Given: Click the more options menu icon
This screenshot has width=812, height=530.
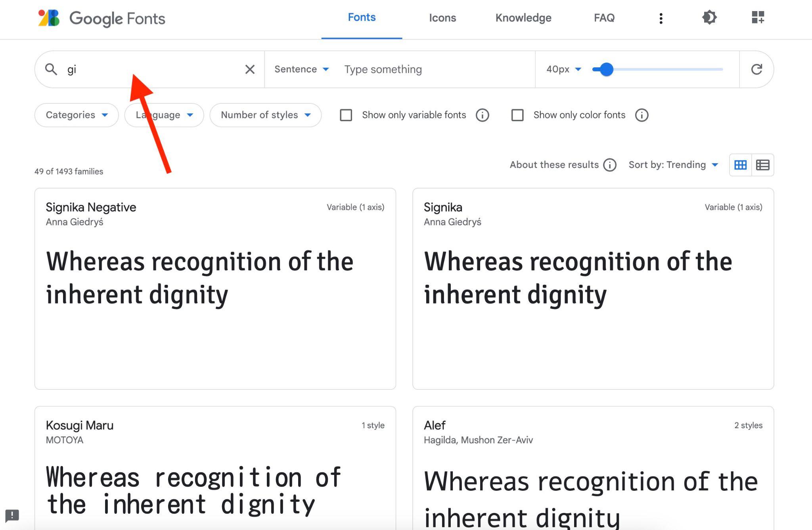Looking at the screenshot, I should point(661,18).
